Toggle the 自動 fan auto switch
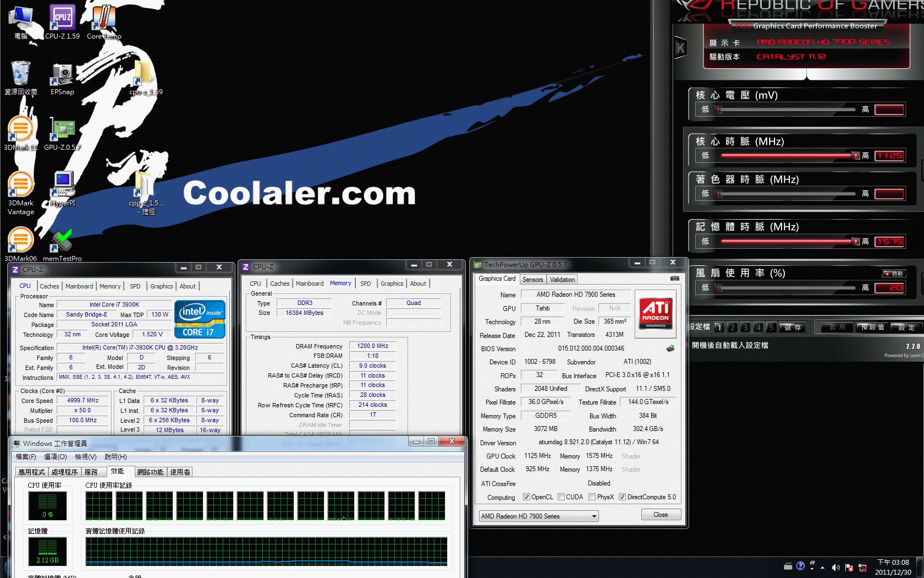924x578 pixels. 894,274
